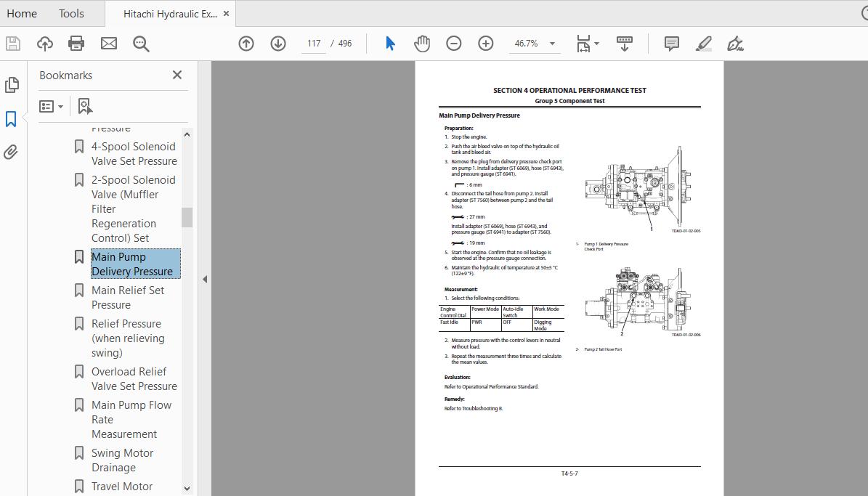Image resolution: width=868 pixels, height=496 pixels.
Task: Click bookmark icon beside Main Pump Flow Rate
Action: coord(79,404)
